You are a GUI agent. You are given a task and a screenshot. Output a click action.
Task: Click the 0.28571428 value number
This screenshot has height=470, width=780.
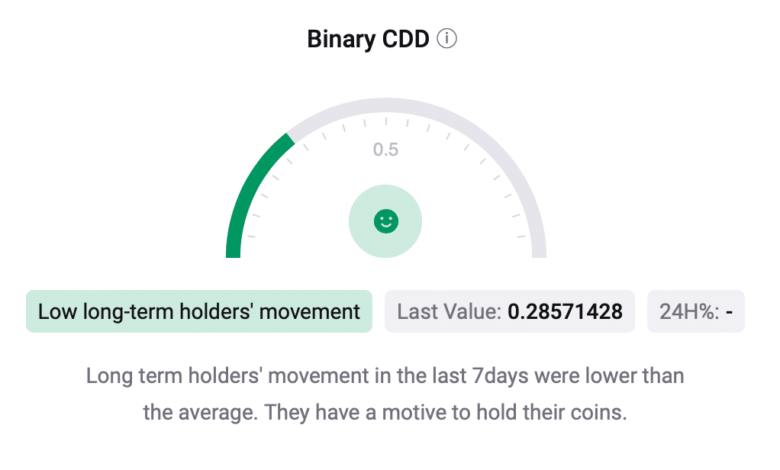click(565, 312)
